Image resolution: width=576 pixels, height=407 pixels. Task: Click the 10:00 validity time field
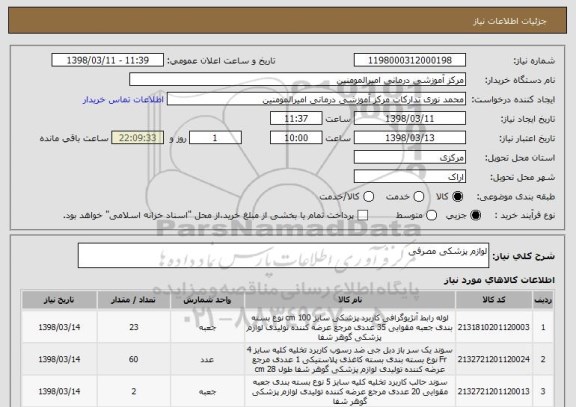(x=296, y=138)
